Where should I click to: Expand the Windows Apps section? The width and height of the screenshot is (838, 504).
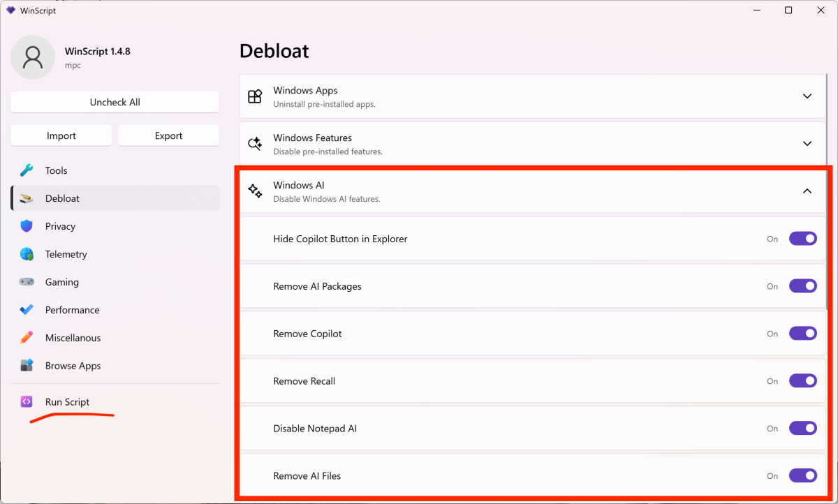[807, 96]
